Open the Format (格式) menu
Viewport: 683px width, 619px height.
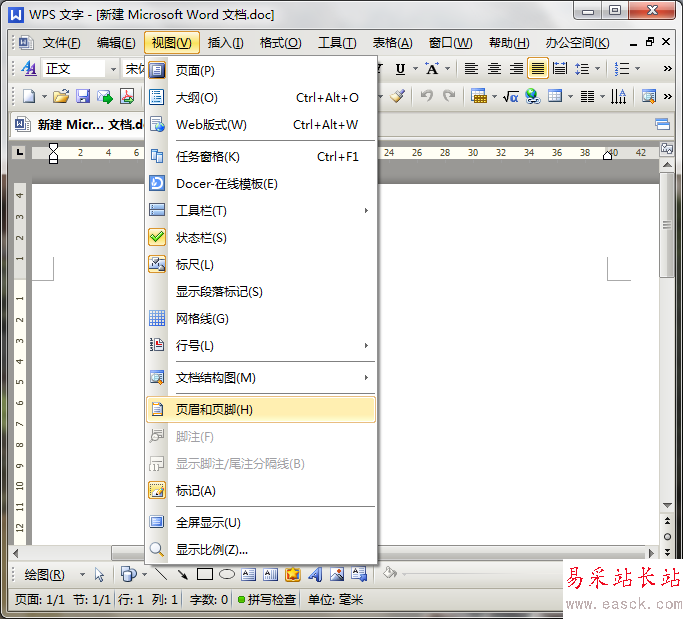pos(280,43)
